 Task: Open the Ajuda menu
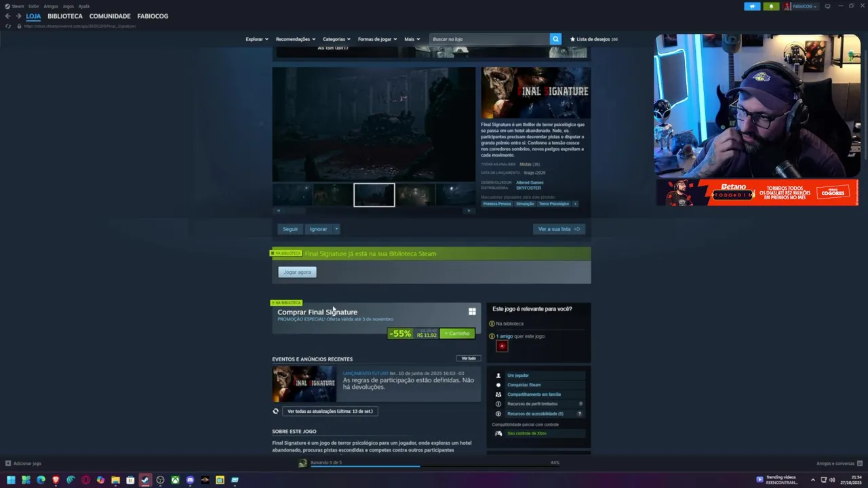coord(84,6)
